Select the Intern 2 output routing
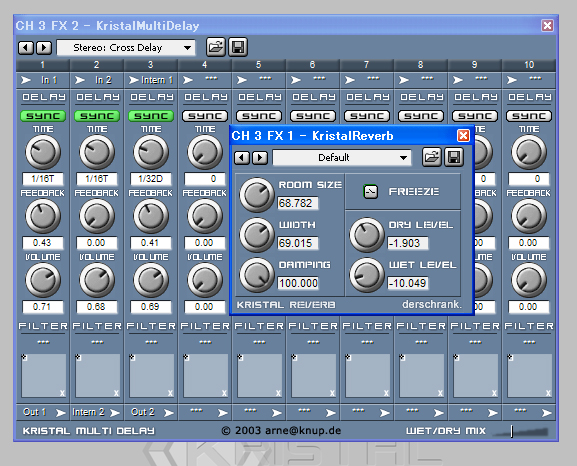This screenshot has height=466, width=577. [x=97, y=412]
